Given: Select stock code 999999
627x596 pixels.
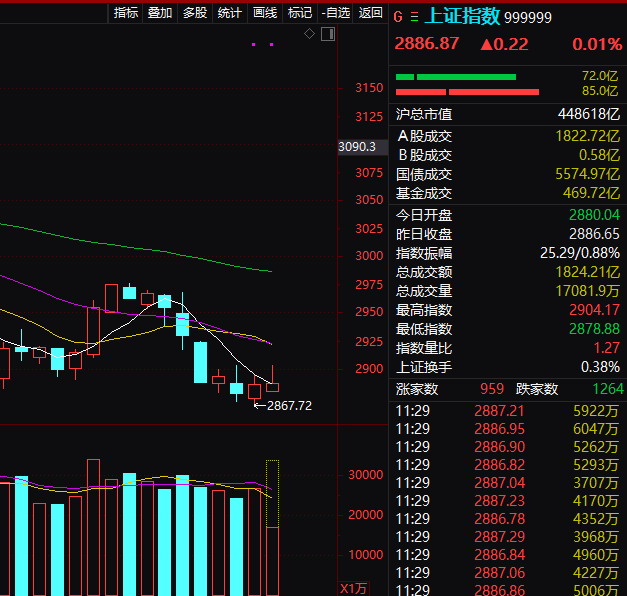Looking at the screenshot, I should 528,18.
